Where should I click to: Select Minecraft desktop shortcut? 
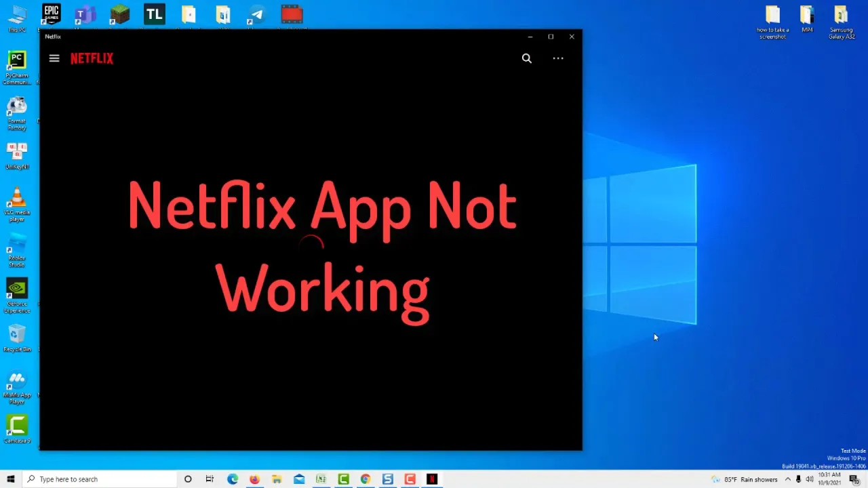pos(120,15)
